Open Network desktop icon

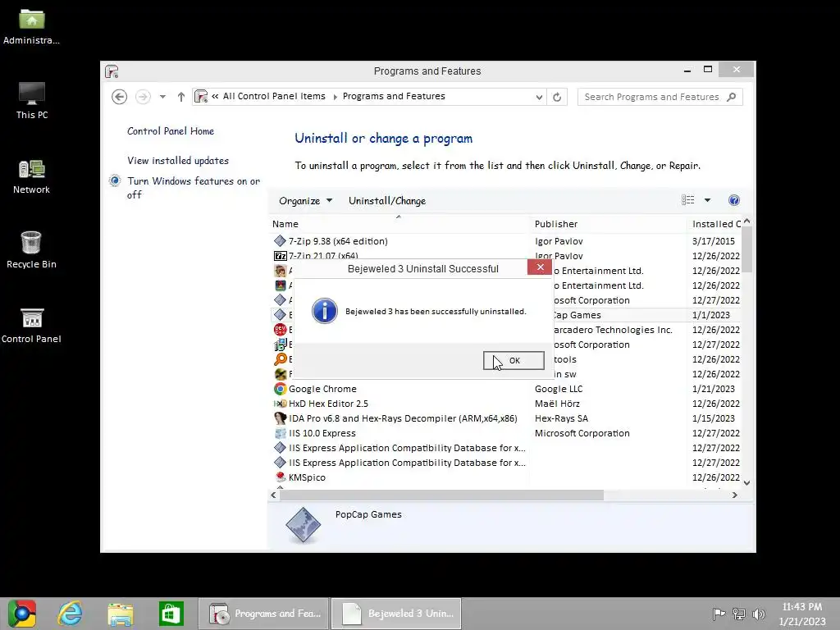click(x=32, y=177)
